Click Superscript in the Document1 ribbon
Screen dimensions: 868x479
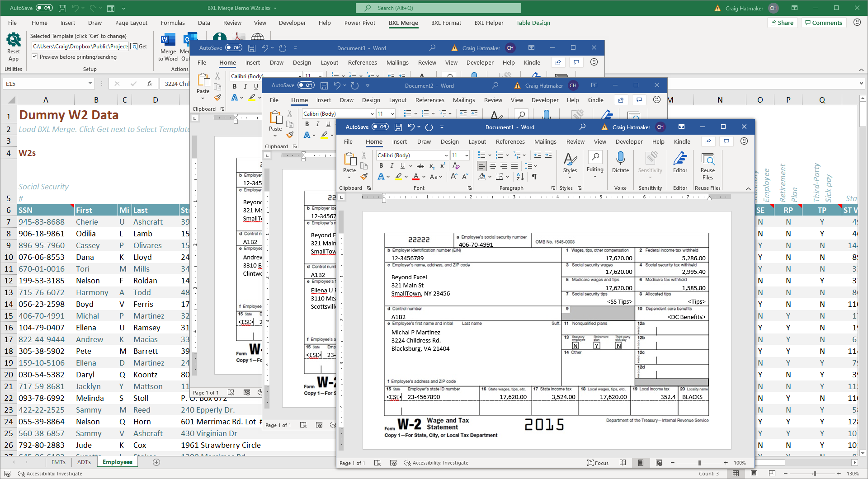(443, 166)
